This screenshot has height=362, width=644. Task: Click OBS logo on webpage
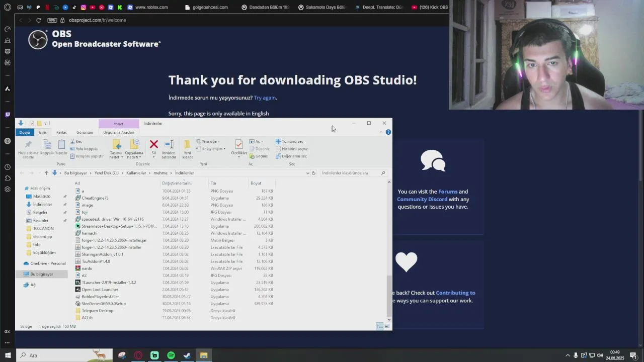(38, 39)
